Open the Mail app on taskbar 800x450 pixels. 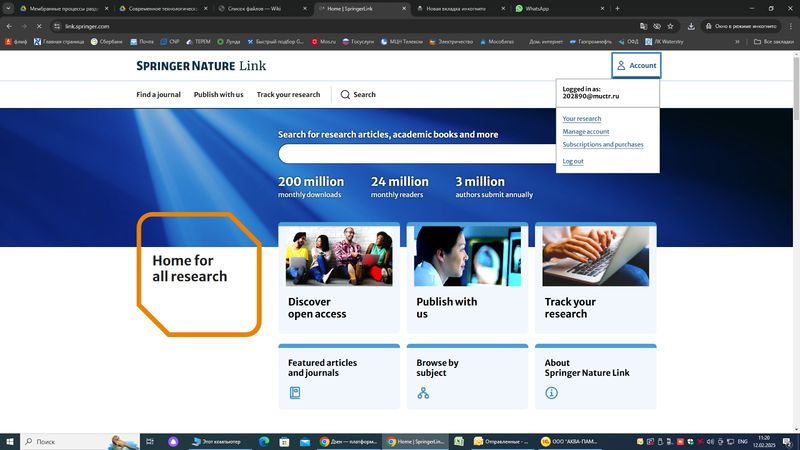click(x=305, y=441)
